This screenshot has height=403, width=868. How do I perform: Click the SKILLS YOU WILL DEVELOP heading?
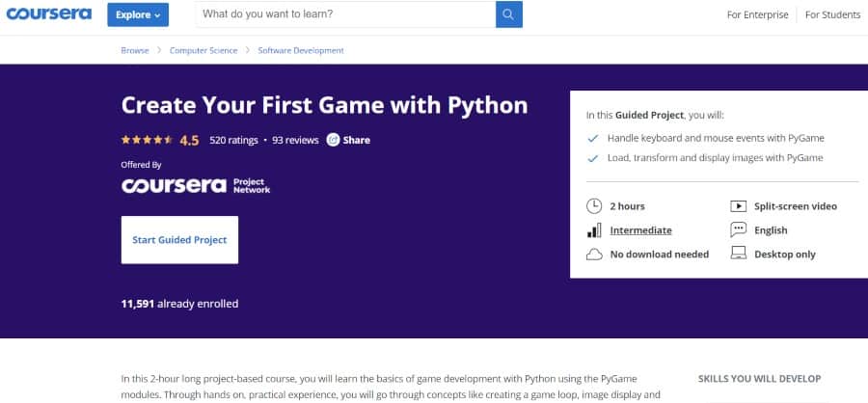[760, 379]
